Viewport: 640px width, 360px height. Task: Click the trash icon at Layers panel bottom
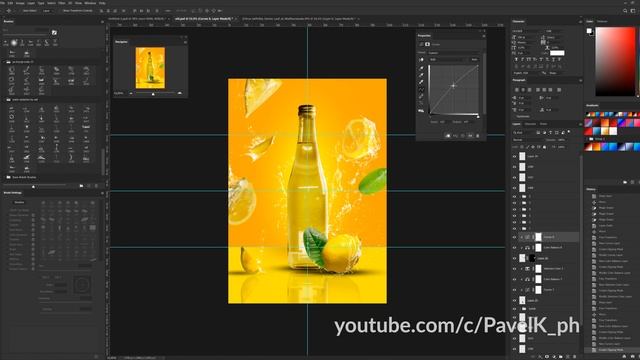pos(574,357)
